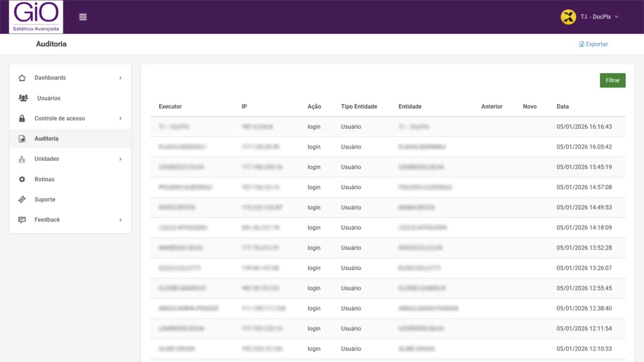The image size is (644, 362).
Task: Click the hamburger menu icon in header
Action: click(83, 17)
